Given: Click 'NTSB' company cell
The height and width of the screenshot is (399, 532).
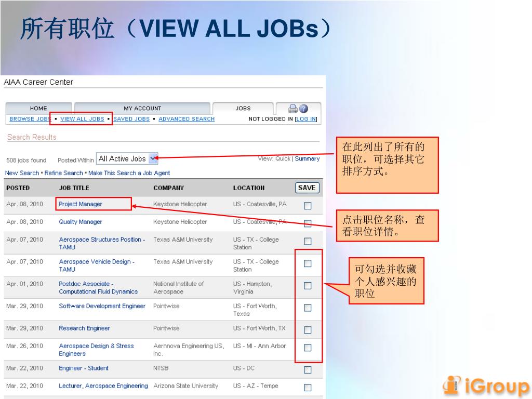Looking at the screenshot, I should click(161, 368).
